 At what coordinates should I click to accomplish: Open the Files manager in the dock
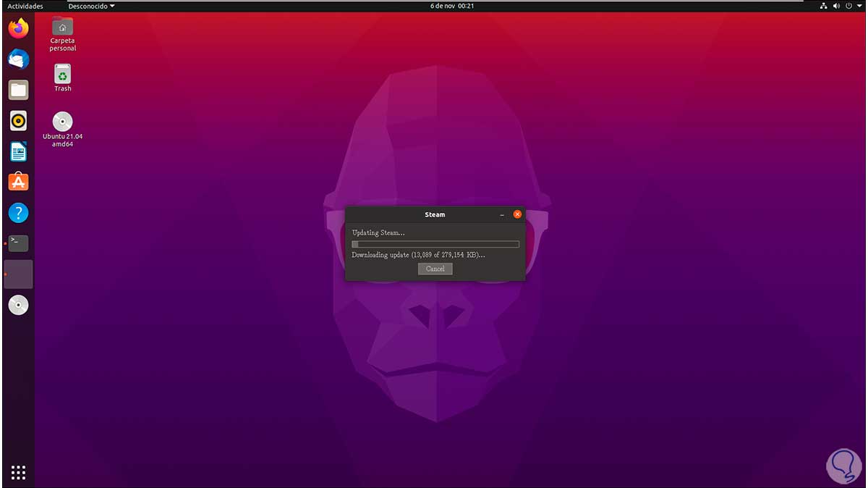coord(18,90)
